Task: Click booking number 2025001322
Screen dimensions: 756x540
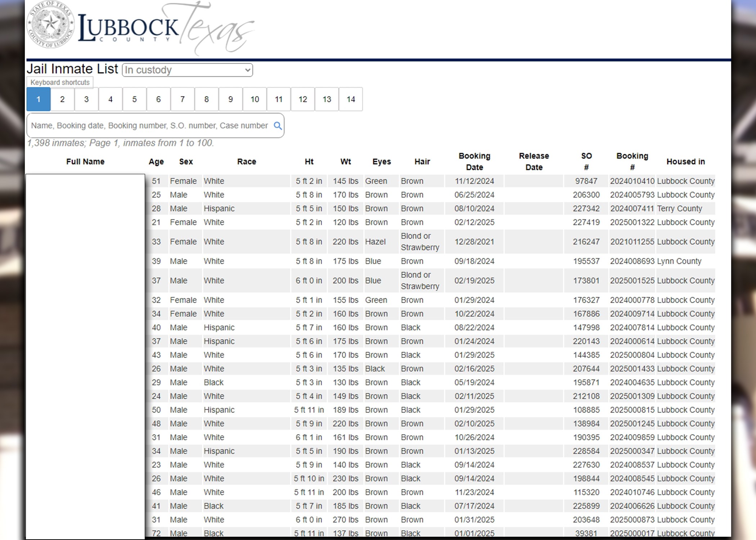Action: [632, 222]
